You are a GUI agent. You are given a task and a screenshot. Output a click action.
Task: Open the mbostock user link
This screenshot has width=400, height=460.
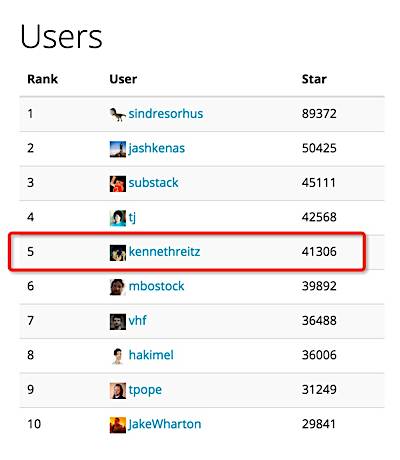click(x=156, y=286)
